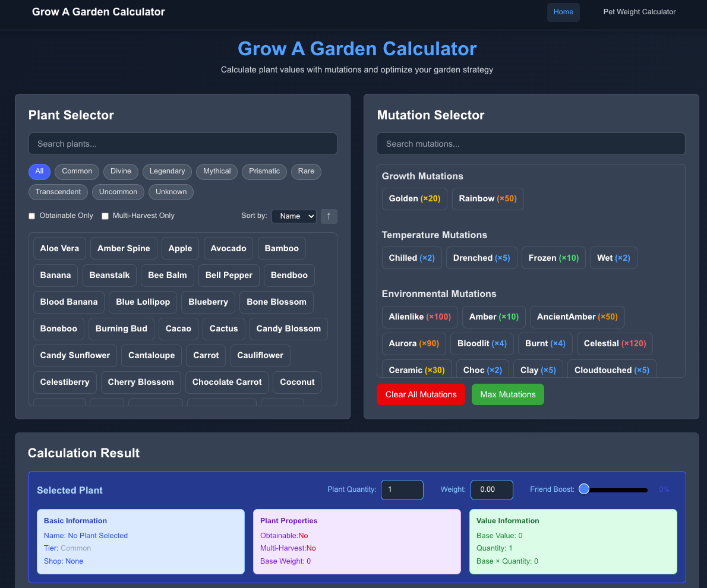Click the sort direction arrow button

coord(329,216)
